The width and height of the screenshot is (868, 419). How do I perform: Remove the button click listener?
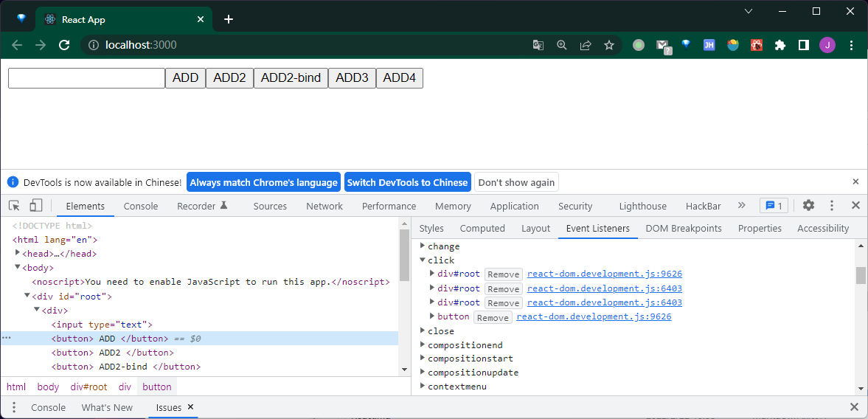pos(493,317)
